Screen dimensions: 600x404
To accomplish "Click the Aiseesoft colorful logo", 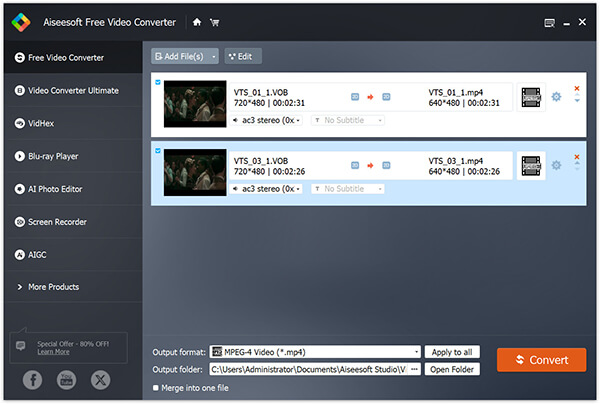I will [x=21, y=22].
